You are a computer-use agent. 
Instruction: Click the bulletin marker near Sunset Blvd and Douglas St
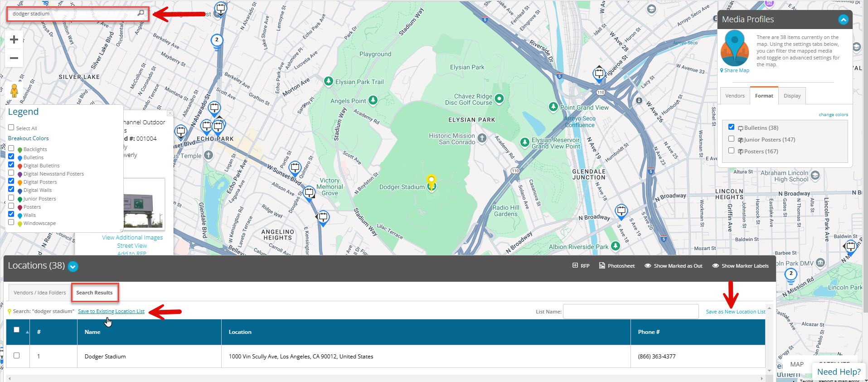[x=309, y=193]
